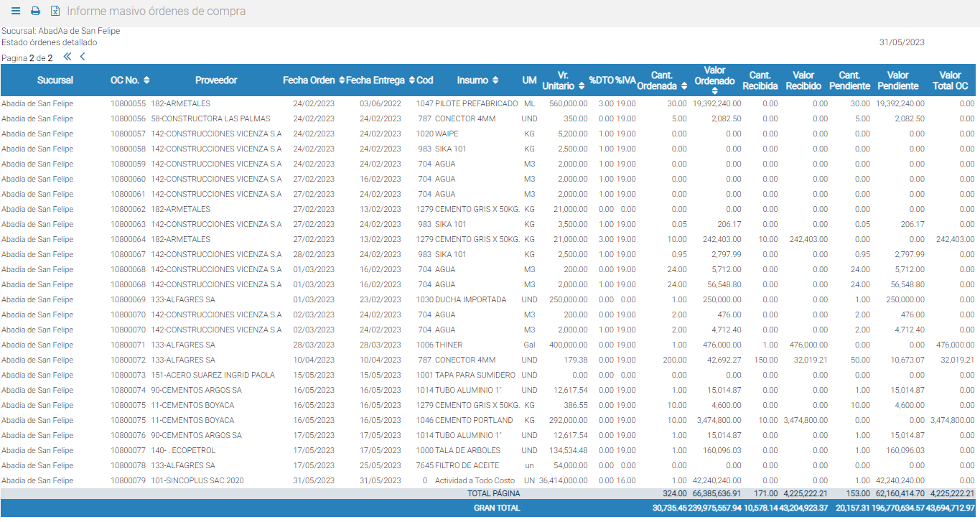
Task: Sort table by OC No. arrows
Action: coord(146,80)
